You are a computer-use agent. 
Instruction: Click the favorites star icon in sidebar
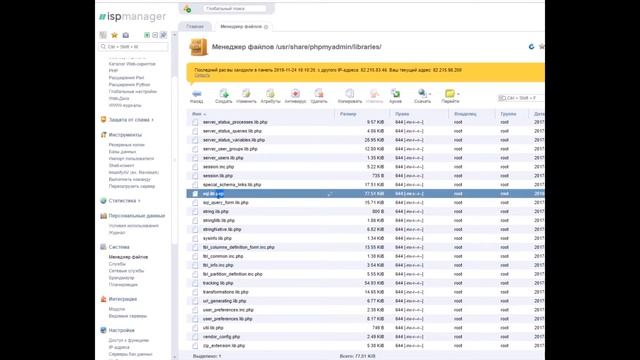coord(115,35)
